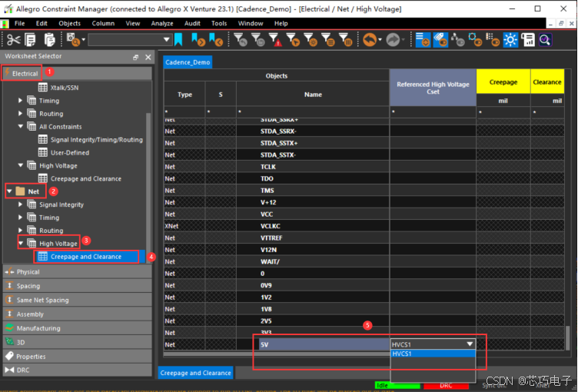Image resolution: width=578 pixels, height=392 pixels.
Task: Click the filter with red warning icon
Action: click(x=275, y=39)
